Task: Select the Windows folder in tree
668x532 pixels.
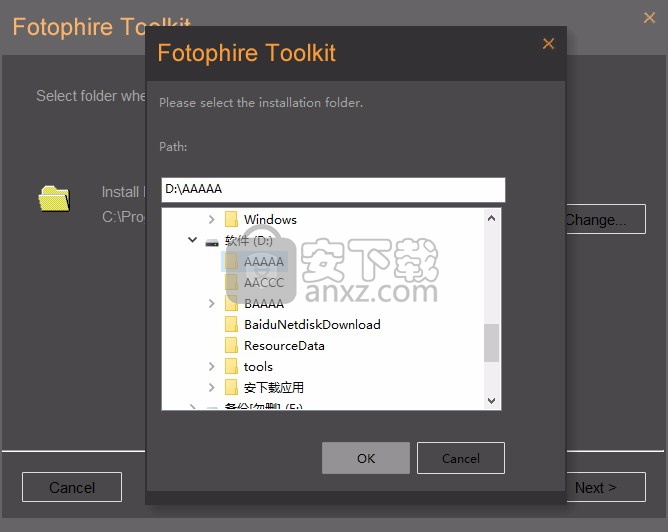Action: click(270, 219)
